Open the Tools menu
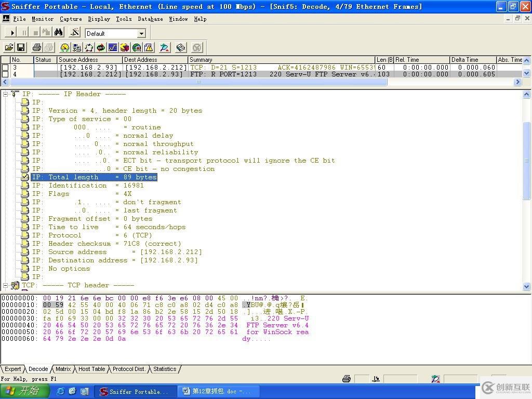The height and width of the screenshot is (399, 532). click(x=124, y=19)
